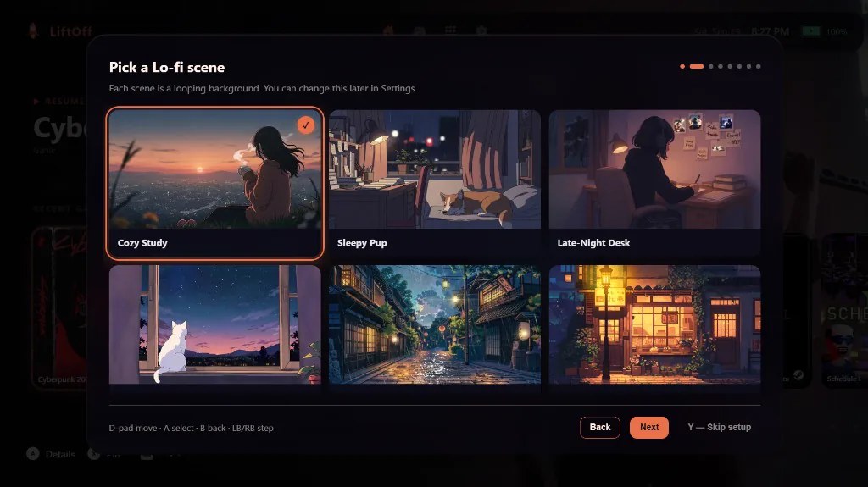Go to the Next setup step
This screenshot has width=868, height=487.
(x=648, y=427)
